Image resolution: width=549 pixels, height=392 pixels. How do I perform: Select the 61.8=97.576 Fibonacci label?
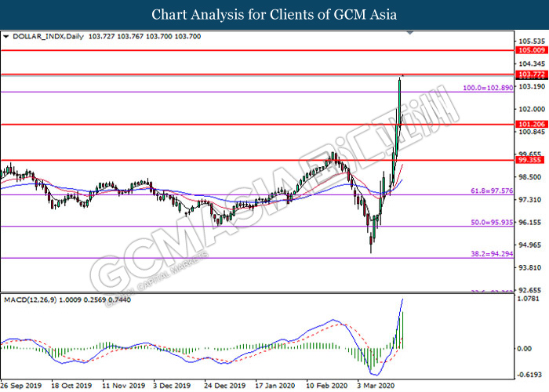(x=492, y=191)
